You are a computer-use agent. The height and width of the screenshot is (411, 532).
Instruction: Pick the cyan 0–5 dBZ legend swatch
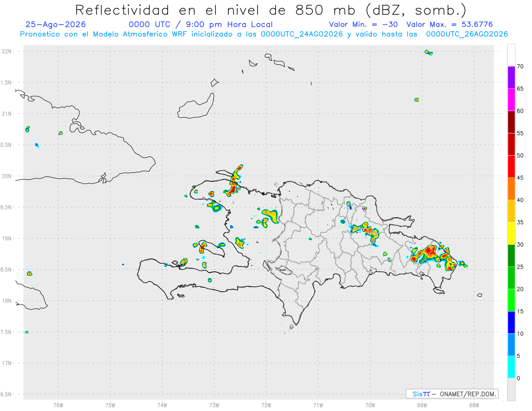coord(511,367)
